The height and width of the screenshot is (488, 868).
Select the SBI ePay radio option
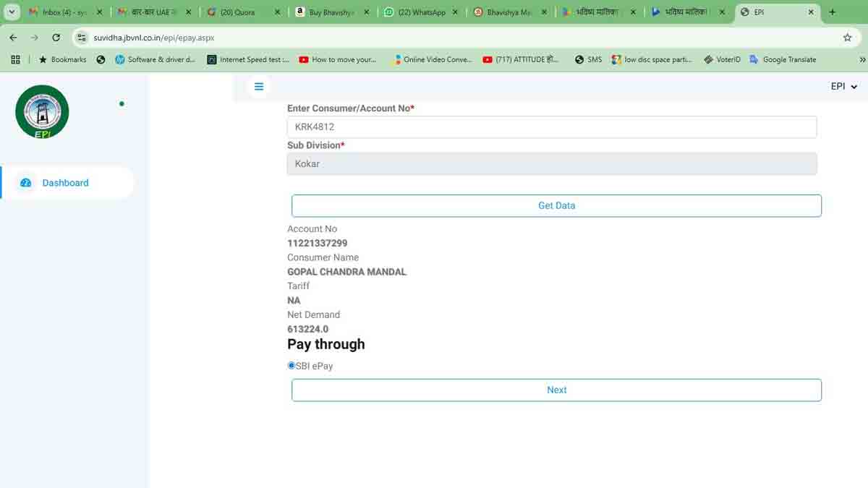[x=292, y=366]
